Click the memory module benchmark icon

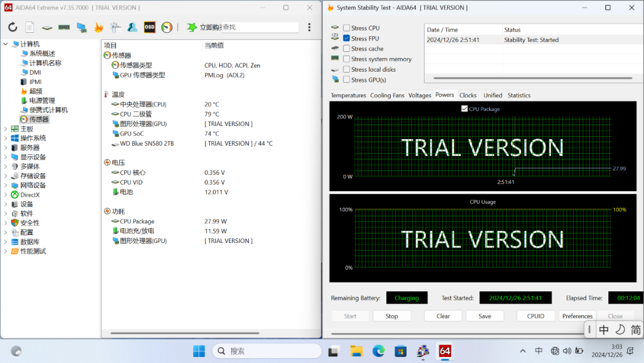click(64, 27)
